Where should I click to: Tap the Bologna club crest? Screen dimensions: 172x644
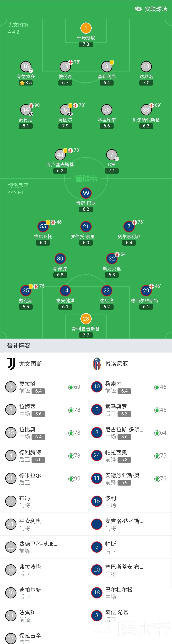[x=97, y=364]
